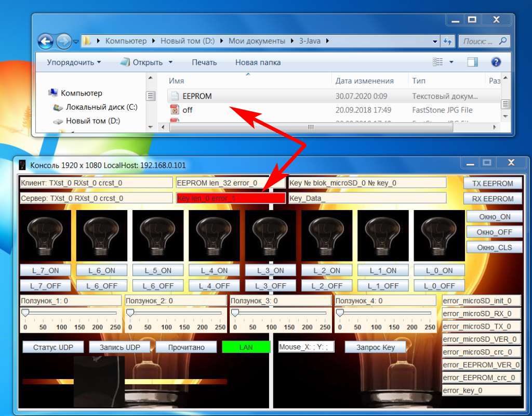Turn off lamp with L_0_OFF
Viewport: 532px width, 416px height.
(x=439, y=285)
